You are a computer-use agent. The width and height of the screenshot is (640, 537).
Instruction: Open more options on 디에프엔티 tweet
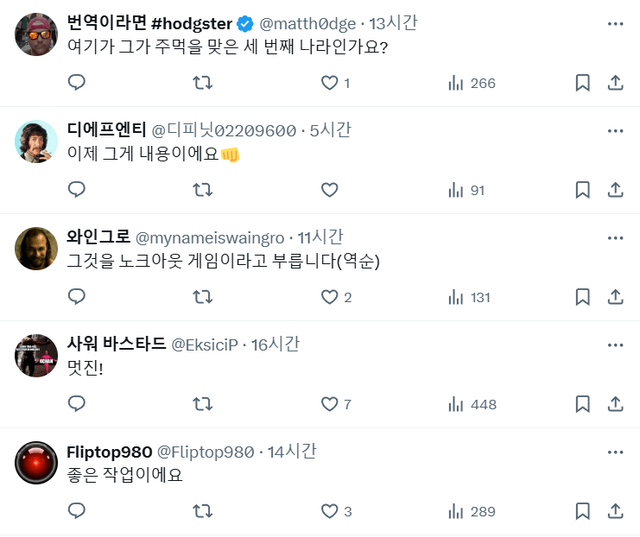615,130
